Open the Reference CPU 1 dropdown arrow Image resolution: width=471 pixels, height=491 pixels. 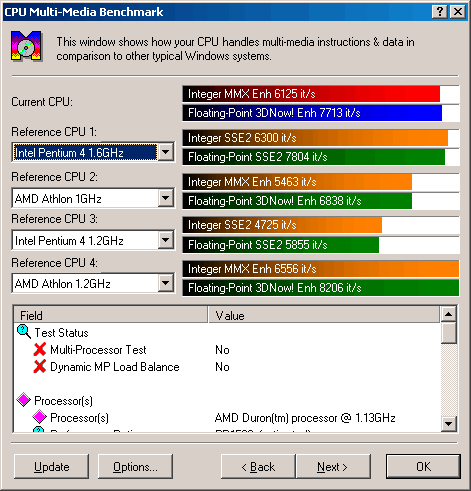(x=165, y=152)
